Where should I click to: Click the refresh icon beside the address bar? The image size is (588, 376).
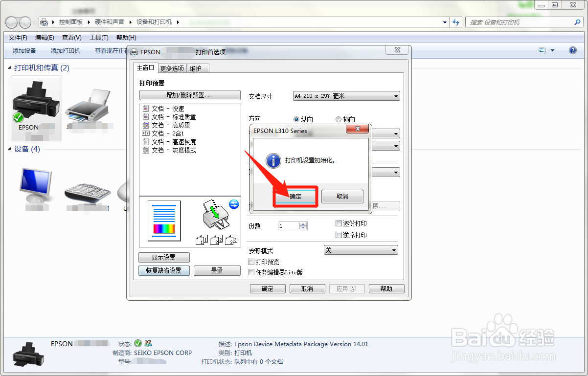456,22
